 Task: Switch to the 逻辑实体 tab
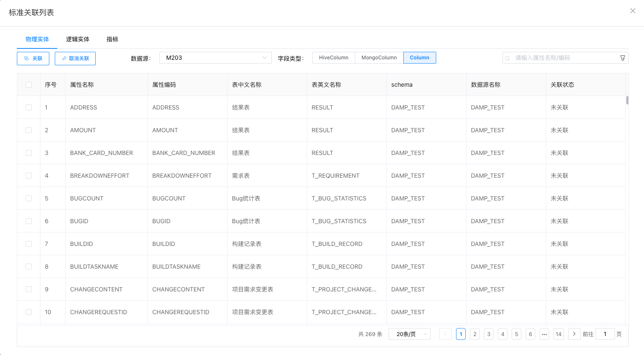point(78,39)
